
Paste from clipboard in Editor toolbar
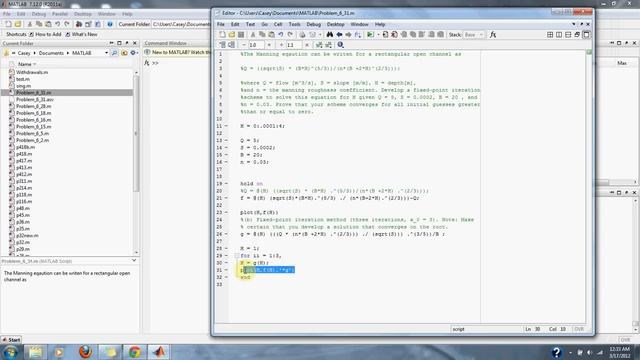[x=271, y=35]
